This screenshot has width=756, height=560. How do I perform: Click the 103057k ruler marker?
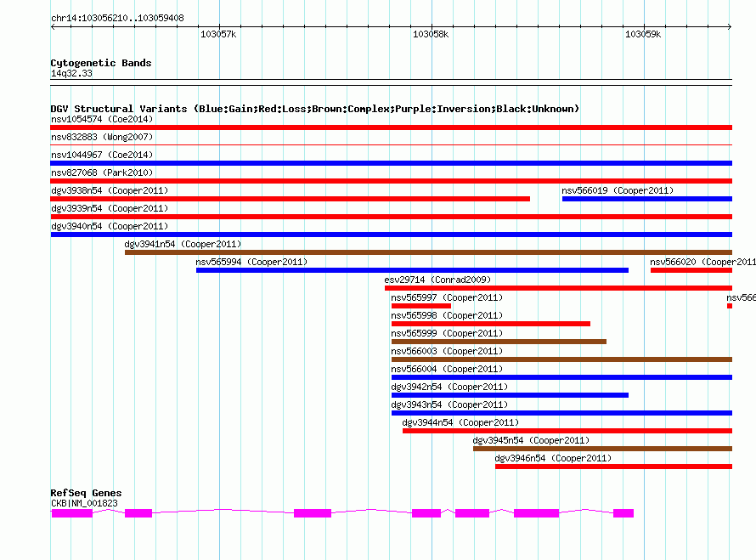(218, 34)
